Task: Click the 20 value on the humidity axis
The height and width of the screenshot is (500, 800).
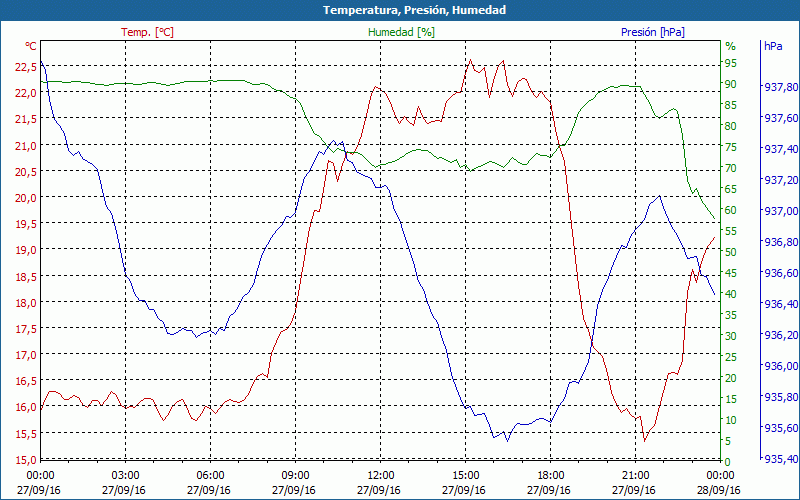Action: tap(731, 378)
